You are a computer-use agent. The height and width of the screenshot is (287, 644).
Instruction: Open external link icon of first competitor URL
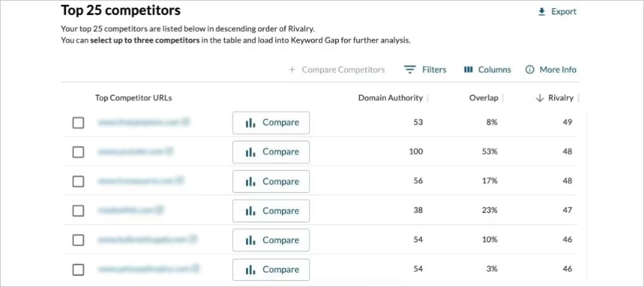[x=186, y=121]
